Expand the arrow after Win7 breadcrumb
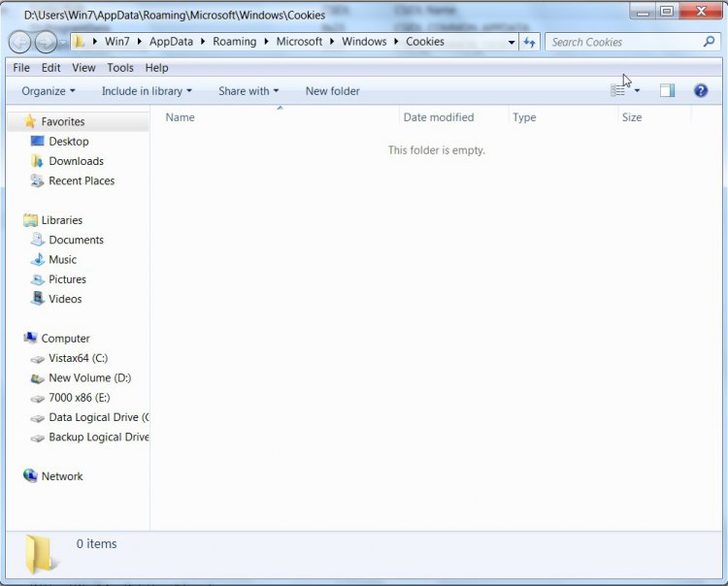Viewport: 728px width, 586px height. point(139,42)
